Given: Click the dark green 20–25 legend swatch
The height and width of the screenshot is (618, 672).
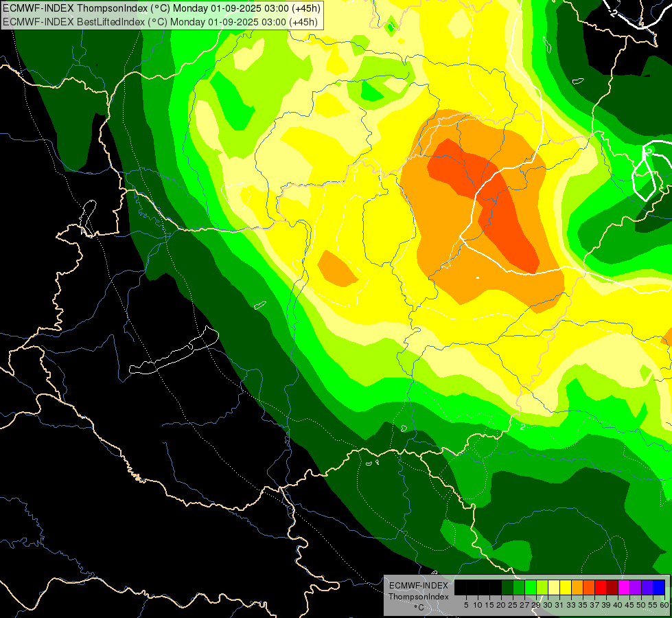Looking at the screenshot, I should 507,587.
